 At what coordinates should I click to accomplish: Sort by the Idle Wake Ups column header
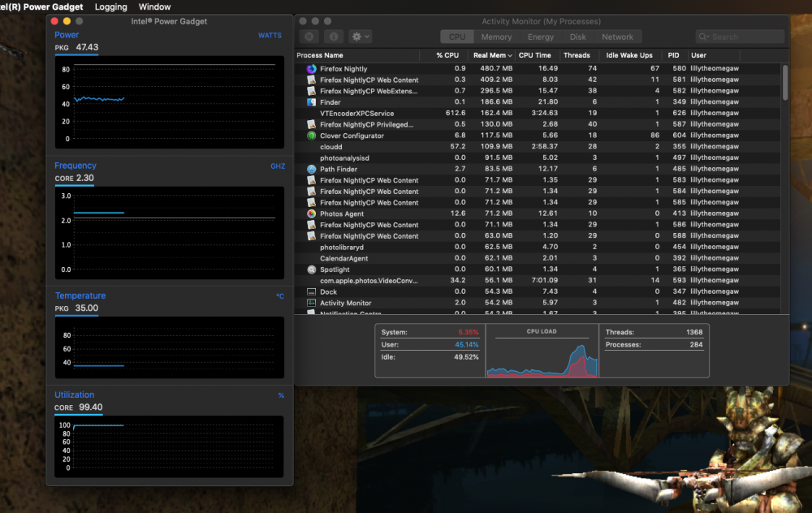click(629, 55)
